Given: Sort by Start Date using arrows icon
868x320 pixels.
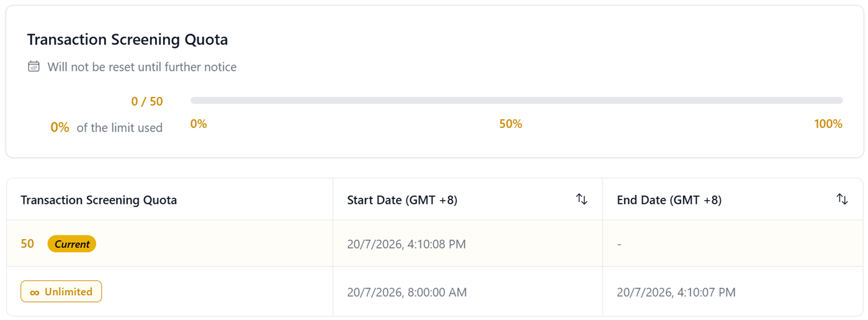Looking at the screenshot, I should click(582, 199).
